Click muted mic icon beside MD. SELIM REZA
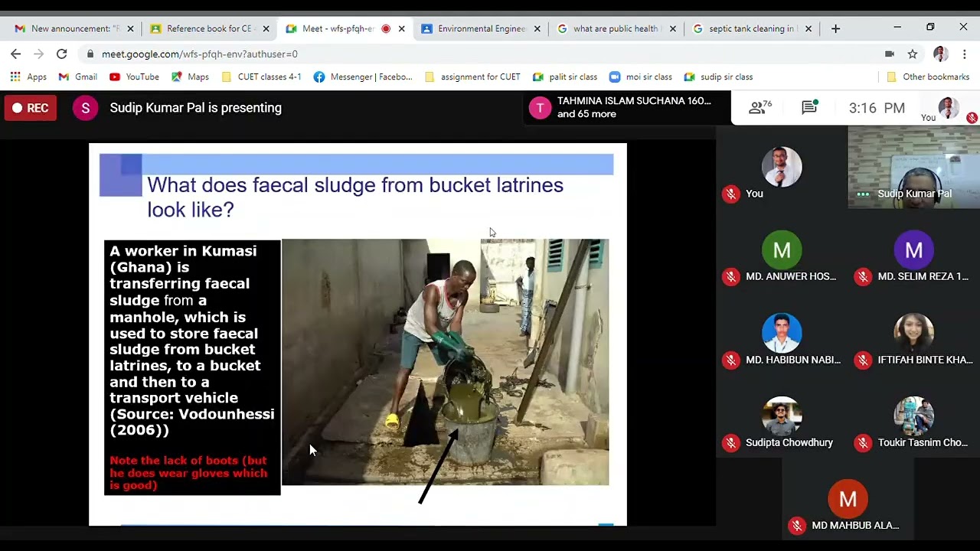Screen dimensions: 980x551 863,276
